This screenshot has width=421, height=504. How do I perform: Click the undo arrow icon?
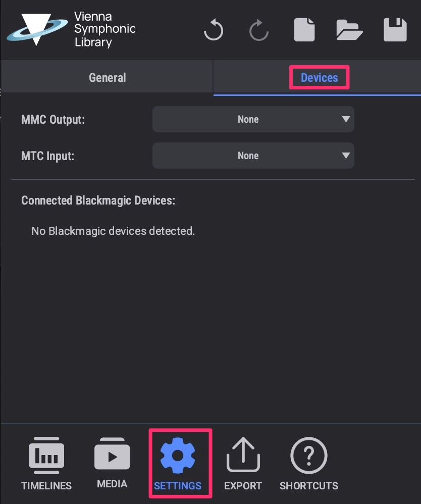click(214, 30)
